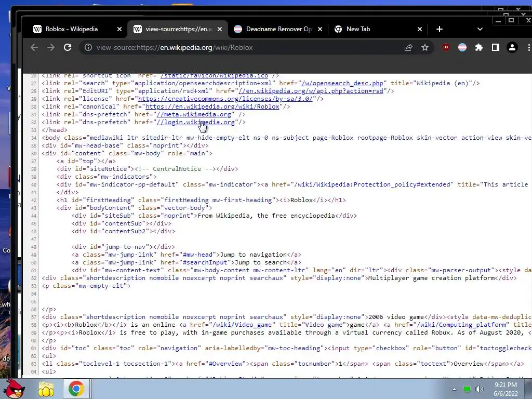Toggle the browser side panel

pyautogui.click(x=495, y=47)
